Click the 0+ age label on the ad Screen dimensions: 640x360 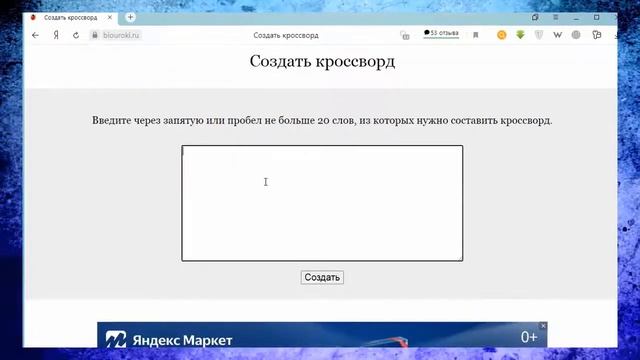pyautogui.click(x=529, y=337)
